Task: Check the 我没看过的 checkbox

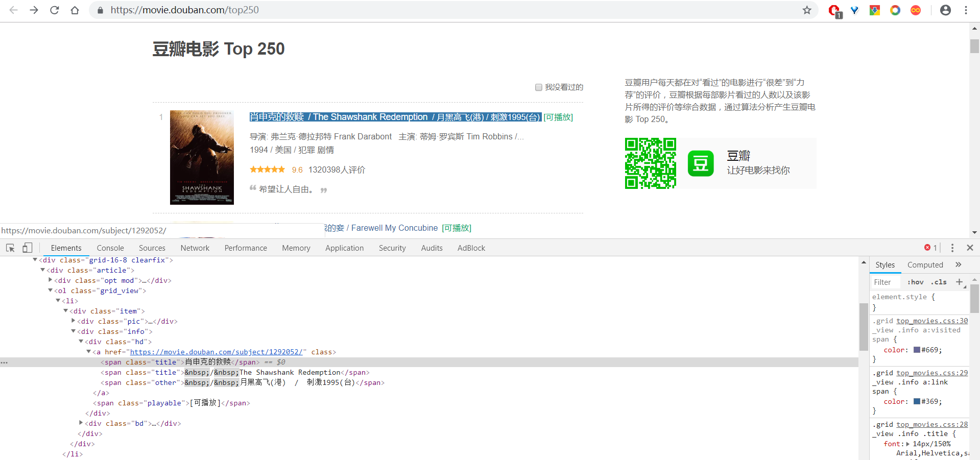Action: [x=538, y=87]
